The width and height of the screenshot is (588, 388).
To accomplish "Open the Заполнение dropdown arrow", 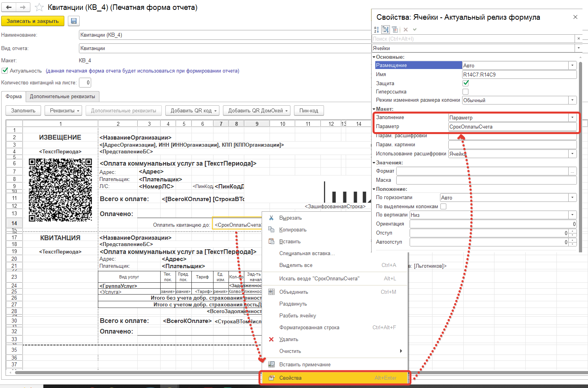I will click(572, 118).
